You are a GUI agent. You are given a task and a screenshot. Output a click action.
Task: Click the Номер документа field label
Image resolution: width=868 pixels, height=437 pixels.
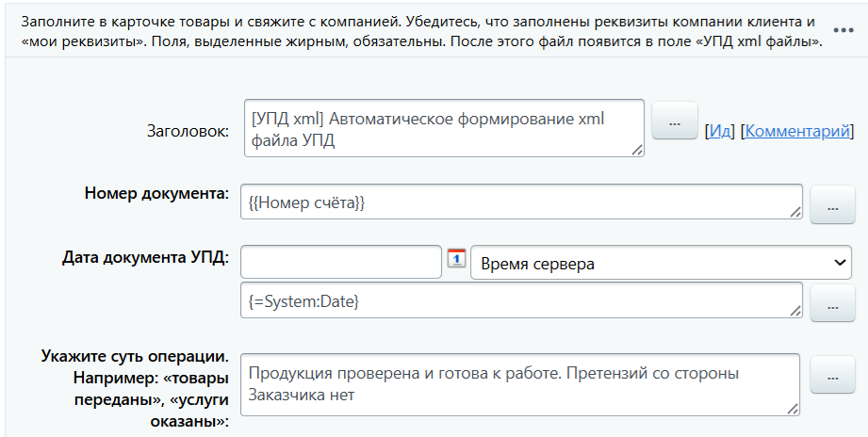tap(156, 193)
